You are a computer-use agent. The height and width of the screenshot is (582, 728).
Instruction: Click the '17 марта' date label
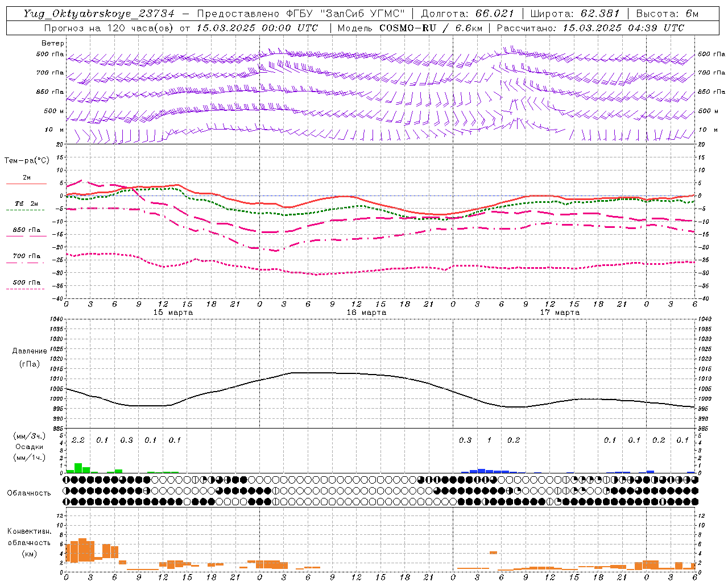(560, 312)
